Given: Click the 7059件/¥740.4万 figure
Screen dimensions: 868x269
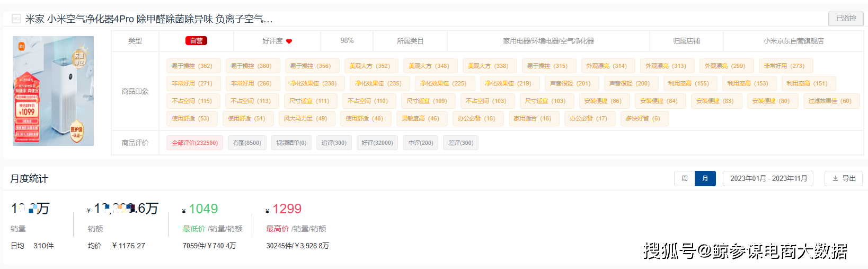Looking at the screenshot, I should click(209, 246).
